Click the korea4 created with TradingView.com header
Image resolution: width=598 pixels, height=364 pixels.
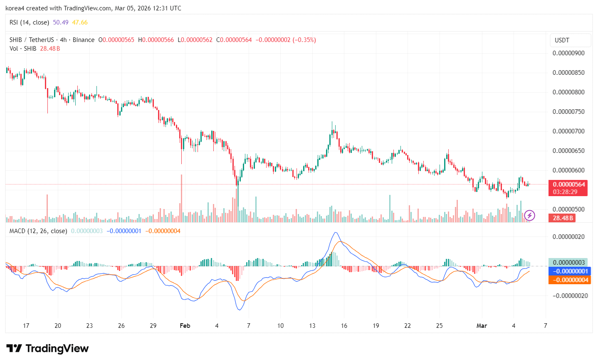(x=93, y=8)
